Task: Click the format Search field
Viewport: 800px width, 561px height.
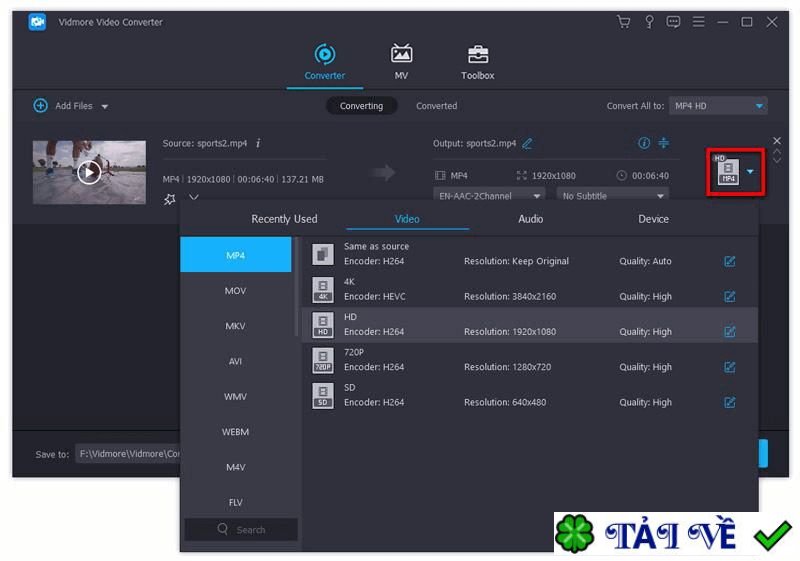Action: (241, 529)
